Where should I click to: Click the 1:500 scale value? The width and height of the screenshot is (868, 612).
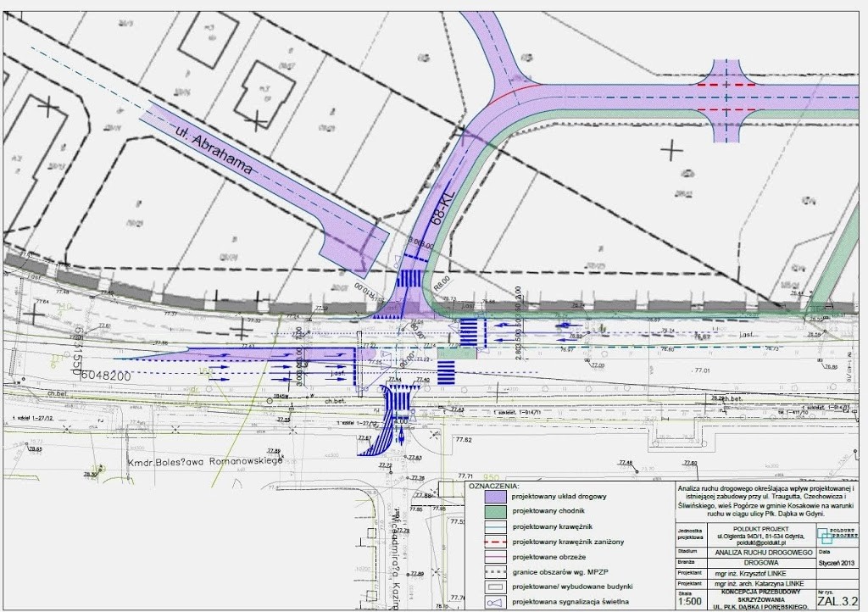[x=691, y=602]
